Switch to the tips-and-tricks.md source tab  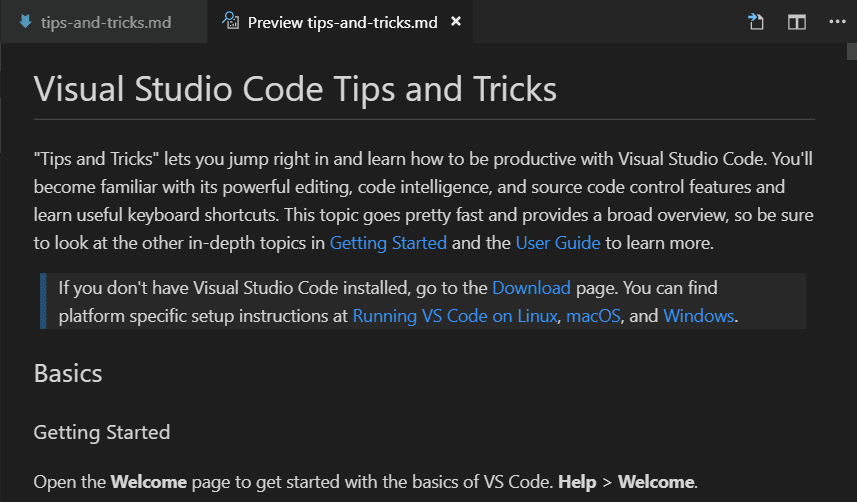105,22
